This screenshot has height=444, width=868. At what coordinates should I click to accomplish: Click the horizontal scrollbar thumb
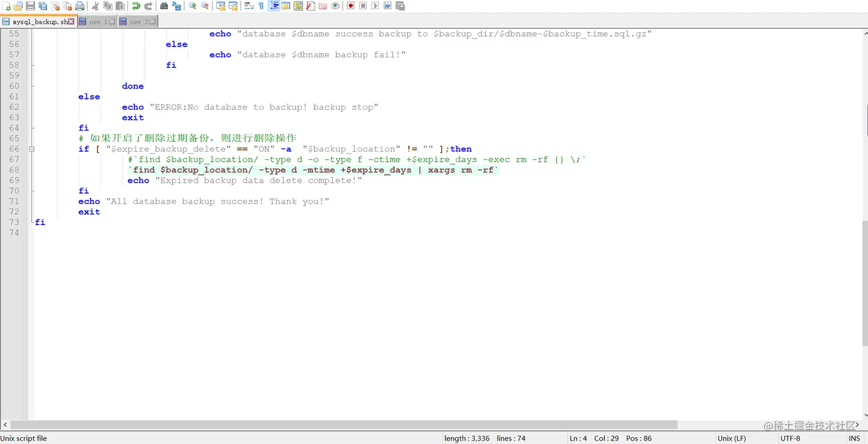pos(343,425)
